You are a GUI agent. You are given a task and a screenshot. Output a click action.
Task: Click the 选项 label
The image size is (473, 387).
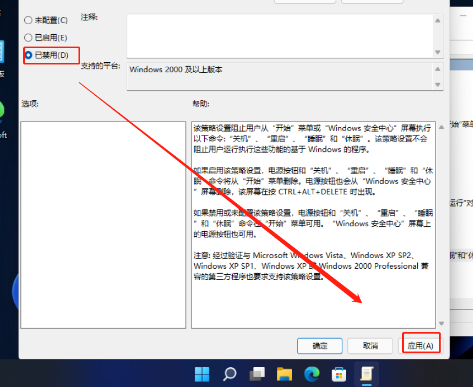tap(30, 104)
